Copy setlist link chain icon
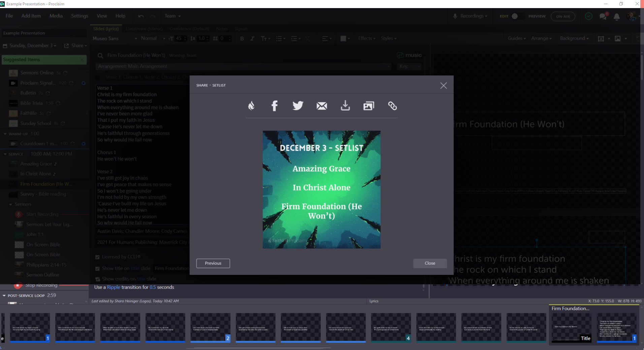 [x=392, y=106]
